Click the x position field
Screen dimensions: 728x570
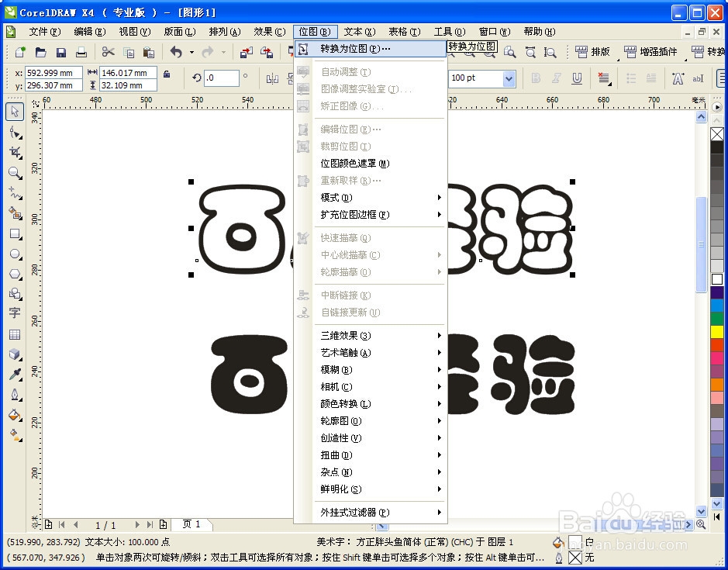point(53,73)
